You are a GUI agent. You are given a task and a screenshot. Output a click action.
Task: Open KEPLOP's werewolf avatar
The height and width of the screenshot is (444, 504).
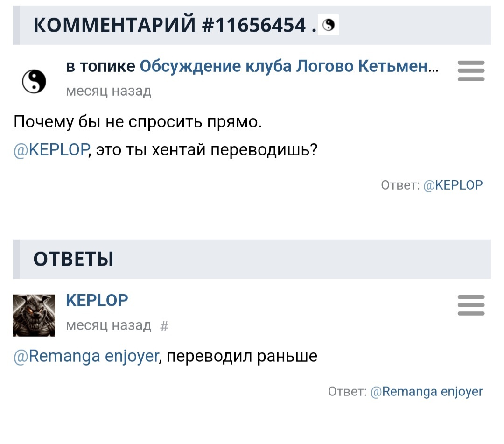34,316
